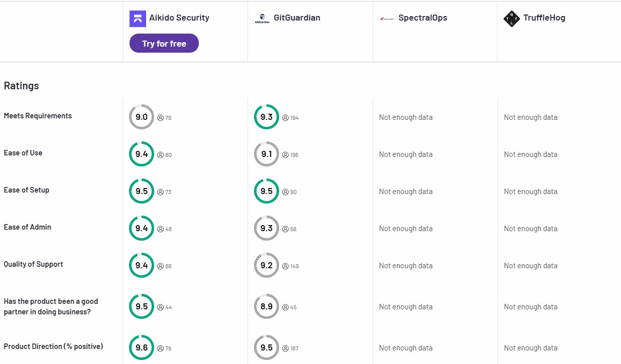Click the Product Direction (% positive) label

(x=54, y=346)
